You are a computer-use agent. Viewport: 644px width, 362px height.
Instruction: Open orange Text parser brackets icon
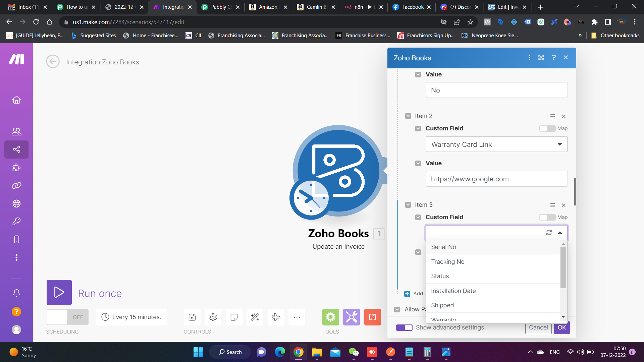373,317
